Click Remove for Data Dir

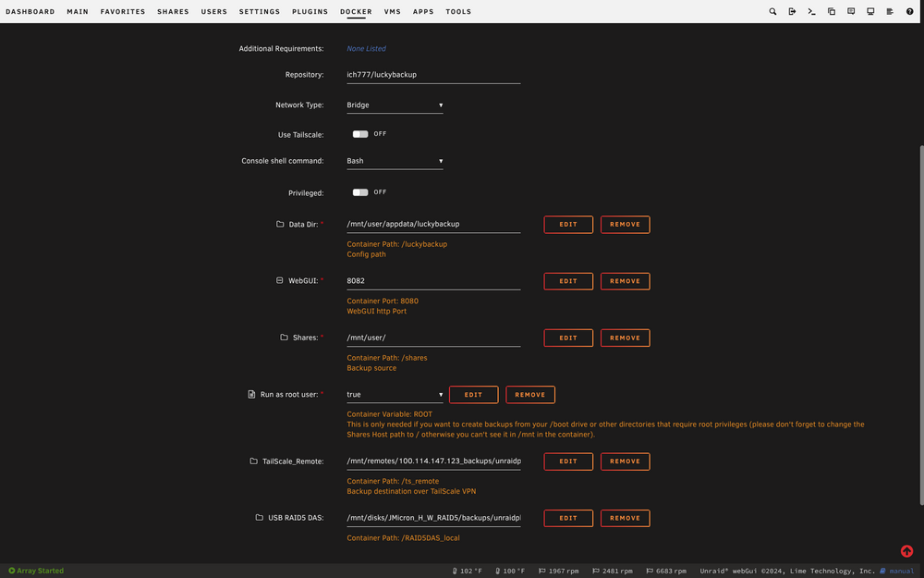tap(625, 224)
